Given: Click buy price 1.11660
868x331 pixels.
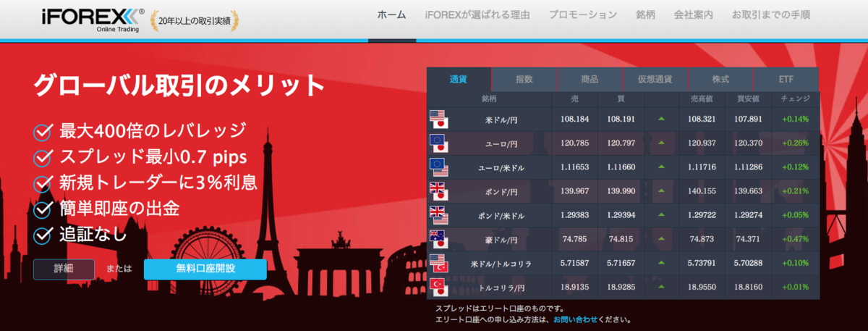Looking at the screenshot, I should [621, 167].
